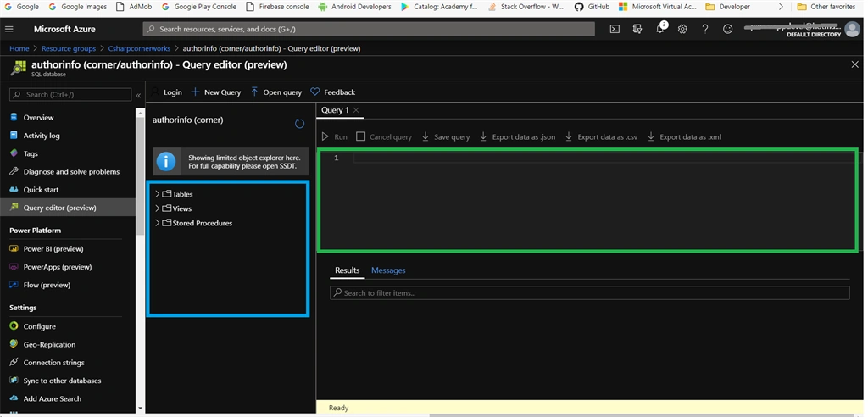868x417 pixels.
Task: Click the Search to filter items field
Action: (x=590, y=293)
